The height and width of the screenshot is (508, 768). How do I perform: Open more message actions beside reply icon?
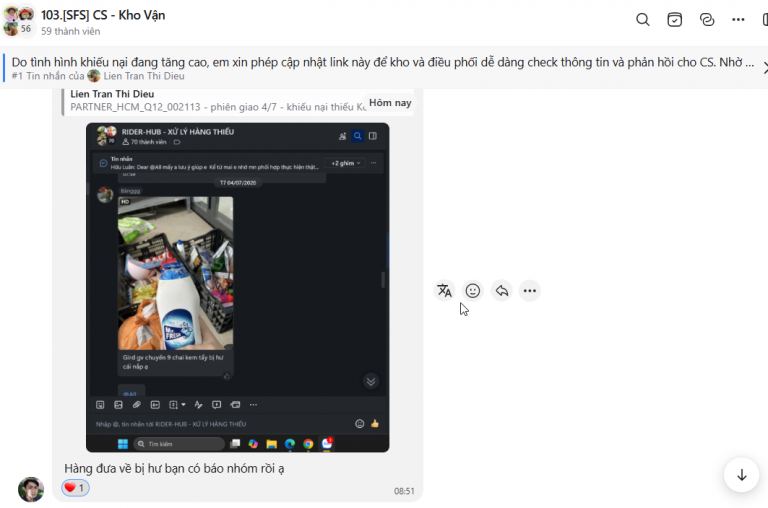point(529,290)
